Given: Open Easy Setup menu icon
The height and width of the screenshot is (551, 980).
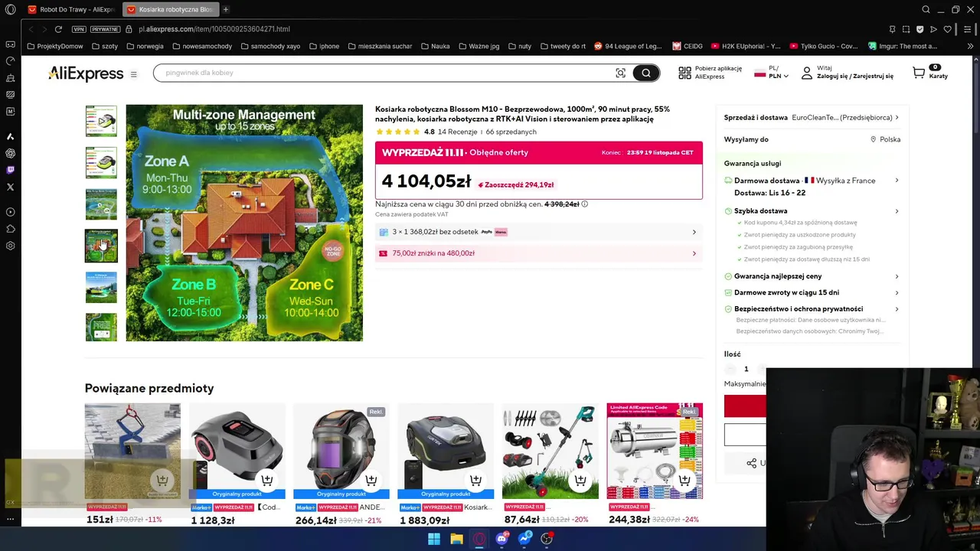Looking at the screenshot, I should click(x=968, y=29).
